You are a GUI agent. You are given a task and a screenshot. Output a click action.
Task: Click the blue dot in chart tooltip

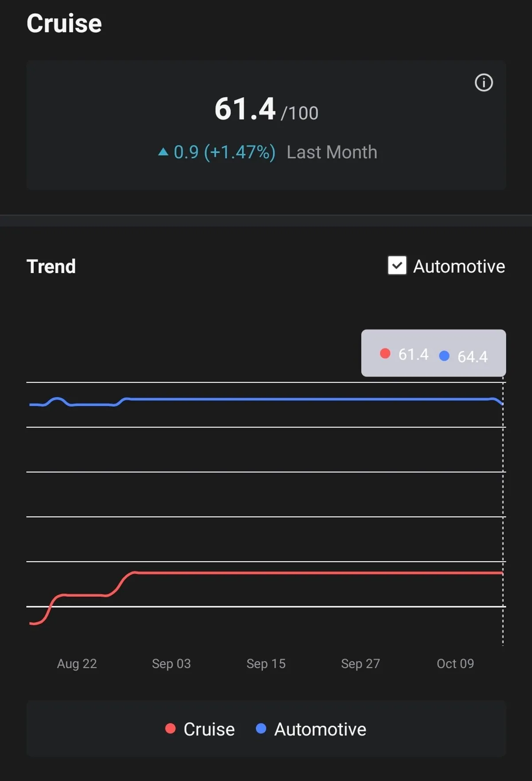tap(444, 355)
